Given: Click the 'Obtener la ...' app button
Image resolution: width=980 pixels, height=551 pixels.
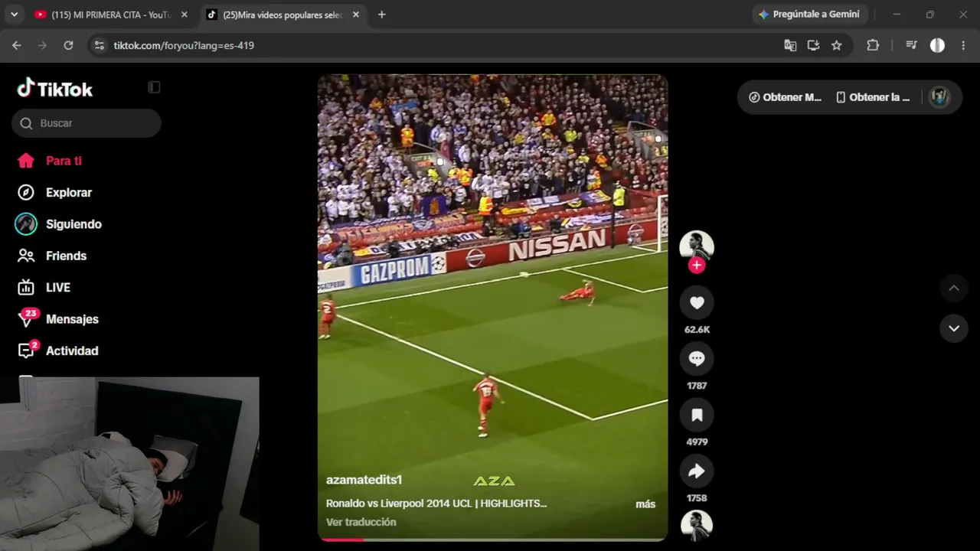Looking at the screenshot, I should point(873,97).
